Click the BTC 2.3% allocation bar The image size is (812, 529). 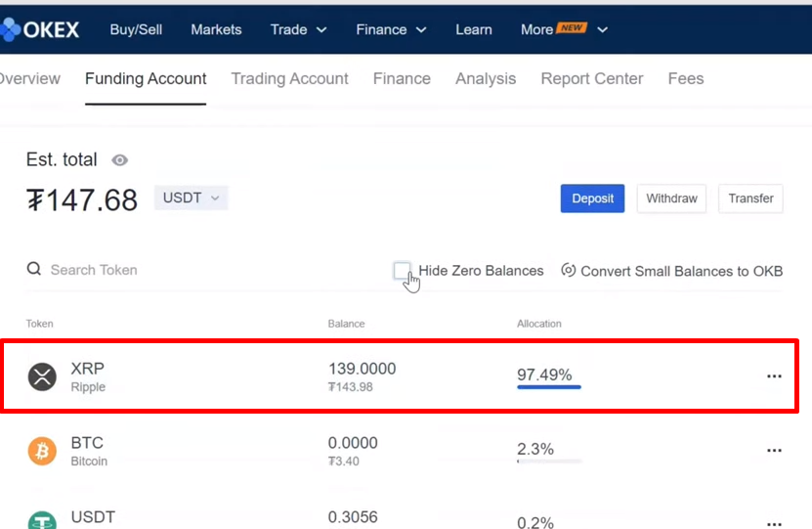(549, 462)
